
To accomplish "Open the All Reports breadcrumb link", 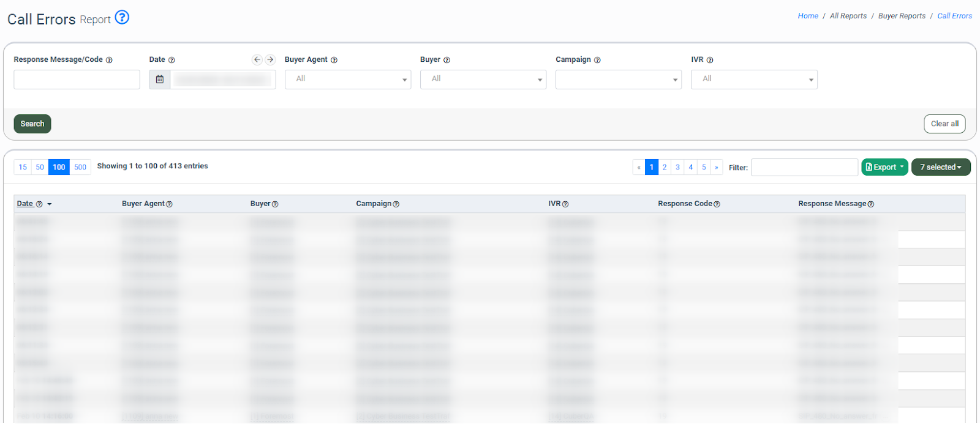I will 848,16.
